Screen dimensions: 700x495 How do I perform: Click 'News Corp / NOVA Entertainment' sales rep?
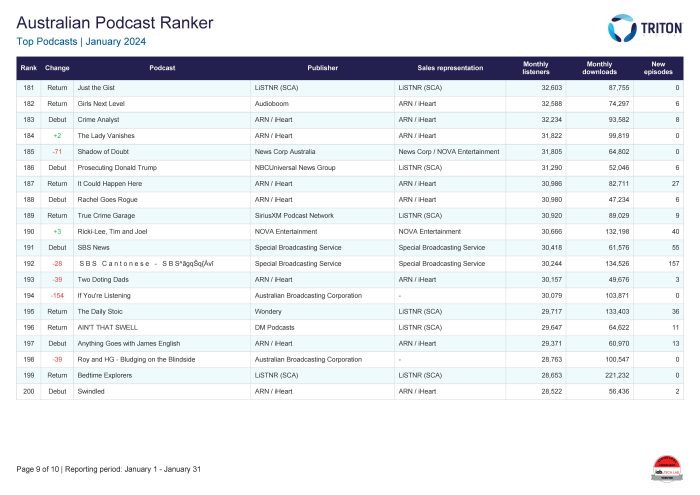tap(449, 152)
